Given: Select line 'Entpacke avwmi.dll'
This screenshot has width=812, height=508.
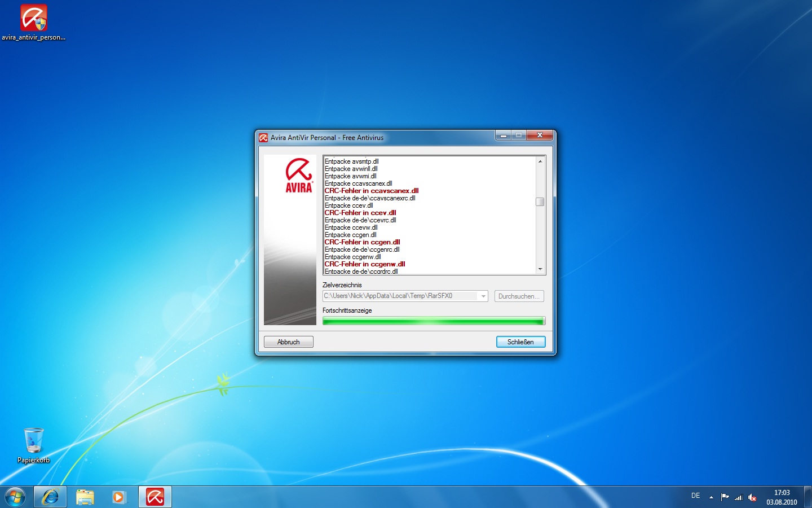Looking at the screenshot, I should [350, 176].
